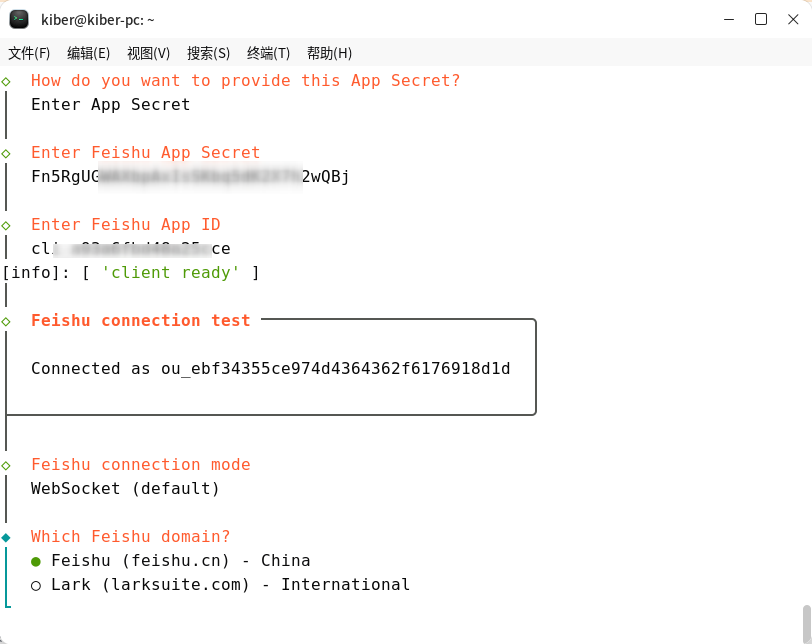The width and height of the screenshot is (812, 644).
Task: Open the 编辑(E) menu
Action: (x=88, y=53)
